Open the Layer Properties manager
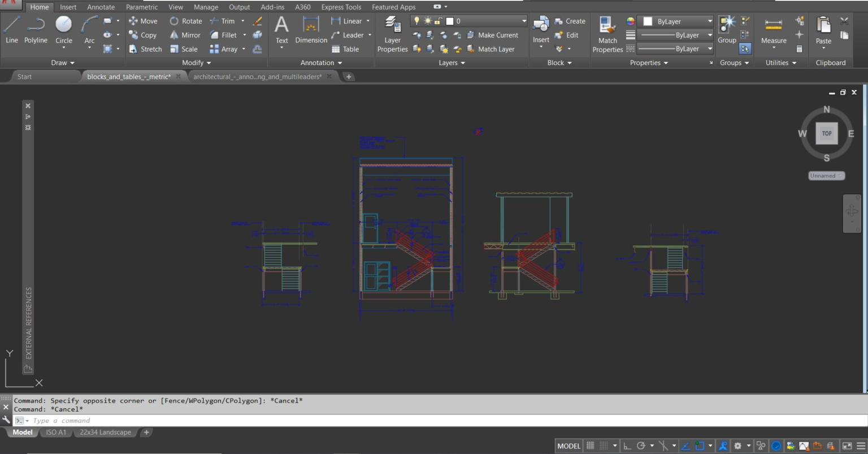868x454 pixels. tap(392, 31)
